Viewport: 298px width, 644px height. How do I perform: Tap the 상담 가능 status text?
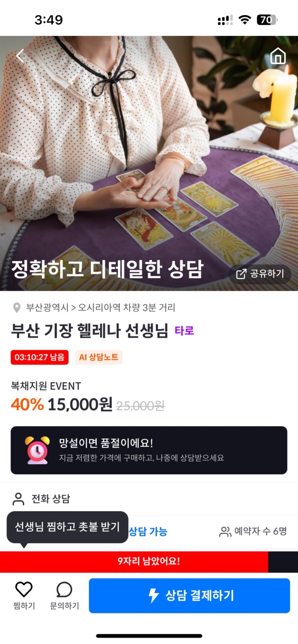pos(148,531)
